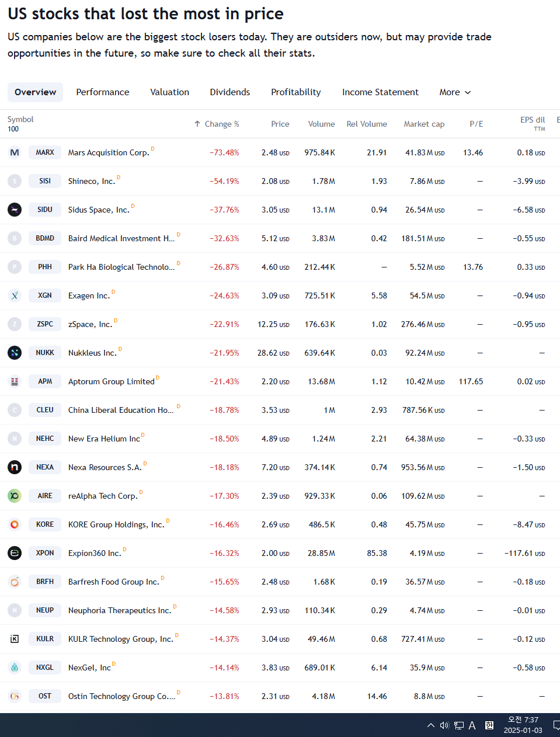
Task: Click the Symbol column header
Action: (x=20, y=119)
